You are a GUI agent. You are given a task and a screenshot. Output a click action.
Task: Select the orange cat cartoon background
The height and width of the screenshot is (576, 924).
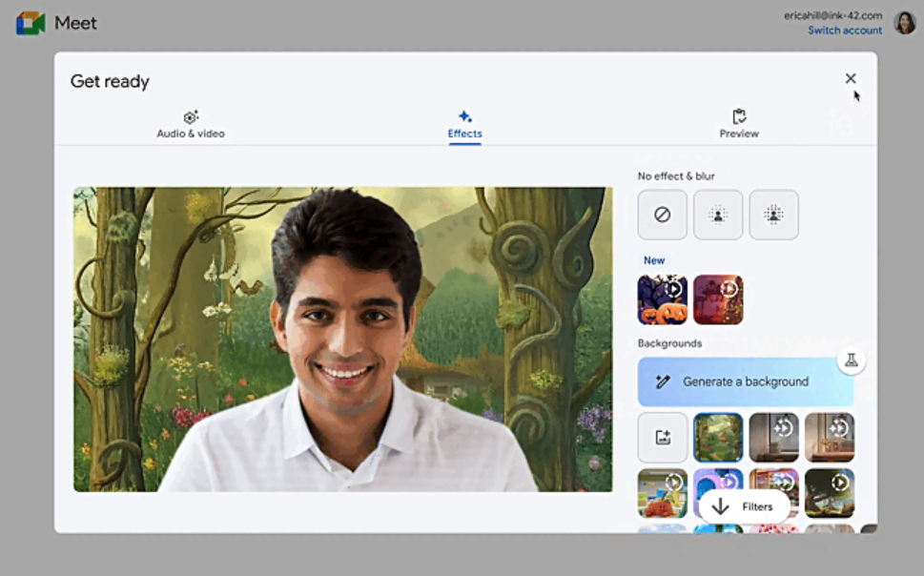663,493
